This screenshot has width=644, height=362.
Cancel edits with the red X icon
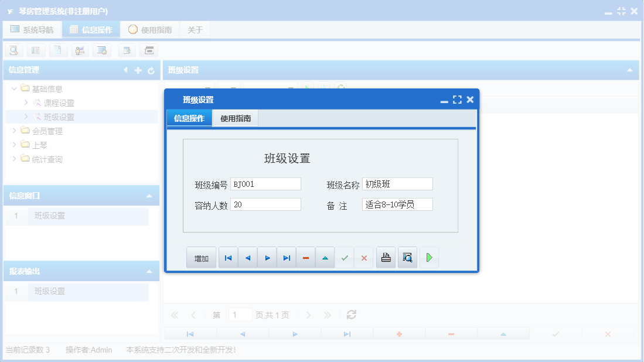pos(364,257)
